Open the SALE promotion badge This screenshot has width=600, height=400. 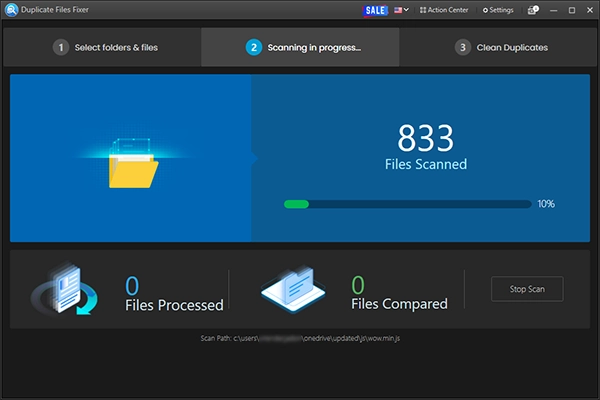(375, 10)
